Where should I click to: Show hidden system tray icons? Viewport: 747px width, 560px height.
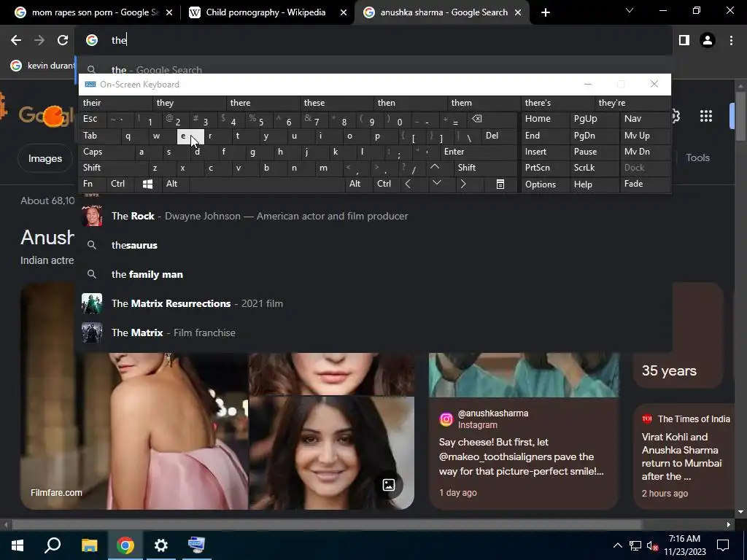(x=617, y=545)
